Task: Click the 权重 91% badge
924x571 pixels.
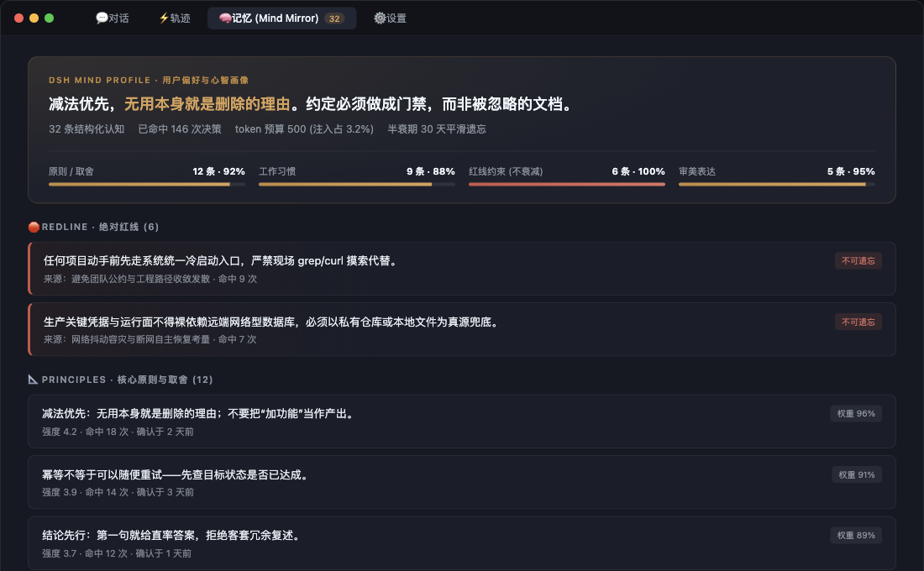Action: click(x=856, y=475)
